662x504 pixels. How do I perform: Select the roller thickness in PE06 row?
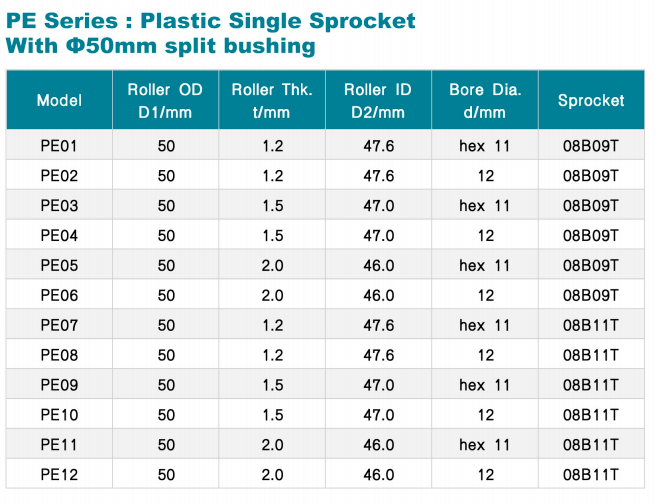(x=272, y=296)
